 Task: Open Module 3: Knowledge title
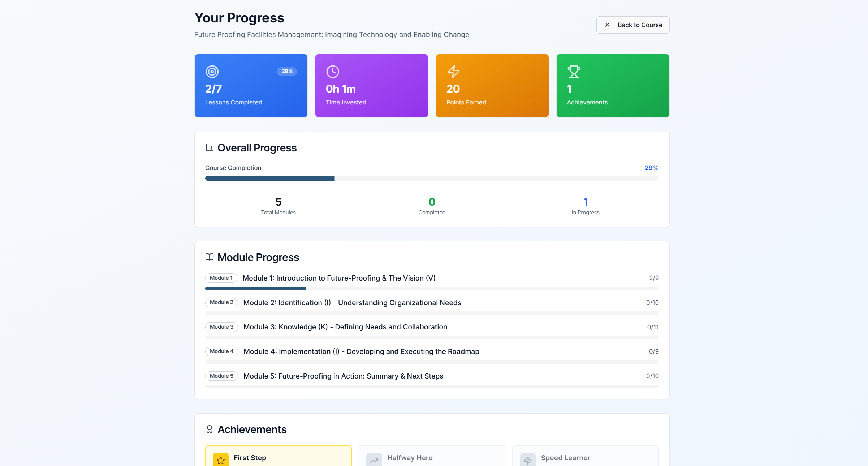coord(345,327)
